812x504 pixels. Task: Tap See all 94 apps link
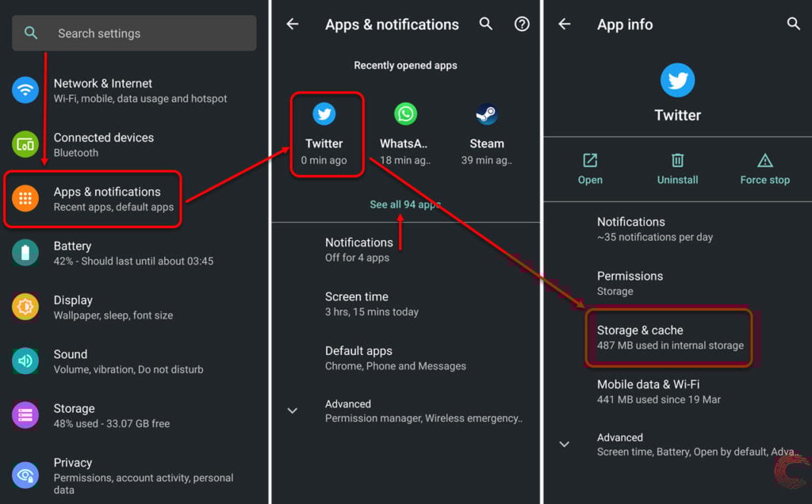405,204
